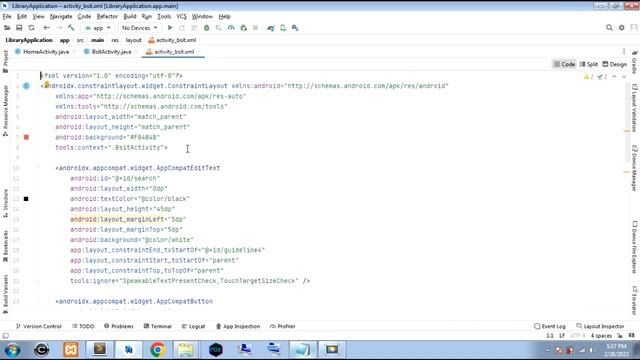Viewport: 640px width, 360px height.
Task: Open the File menu
Action: pyautogui.click(x=7, y=16)
